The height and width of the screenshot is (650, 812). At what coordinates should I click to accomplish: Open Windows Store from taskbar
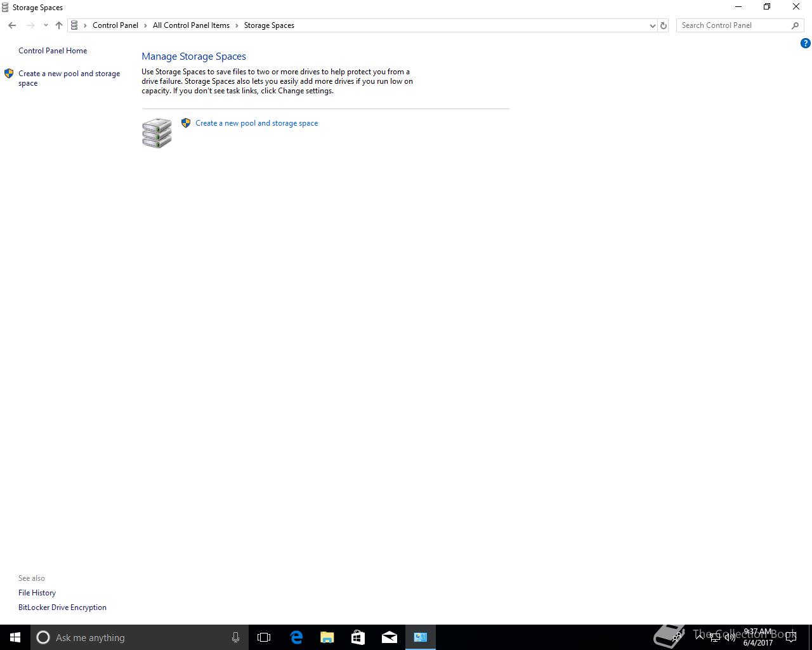point(358,637)
